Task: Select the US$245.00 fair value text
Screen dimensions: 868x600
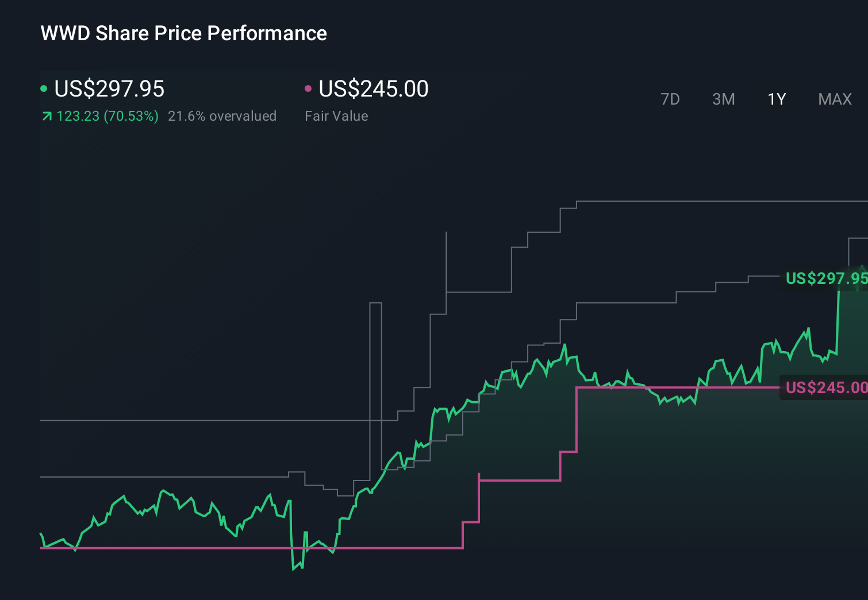Action: [373, 89]
